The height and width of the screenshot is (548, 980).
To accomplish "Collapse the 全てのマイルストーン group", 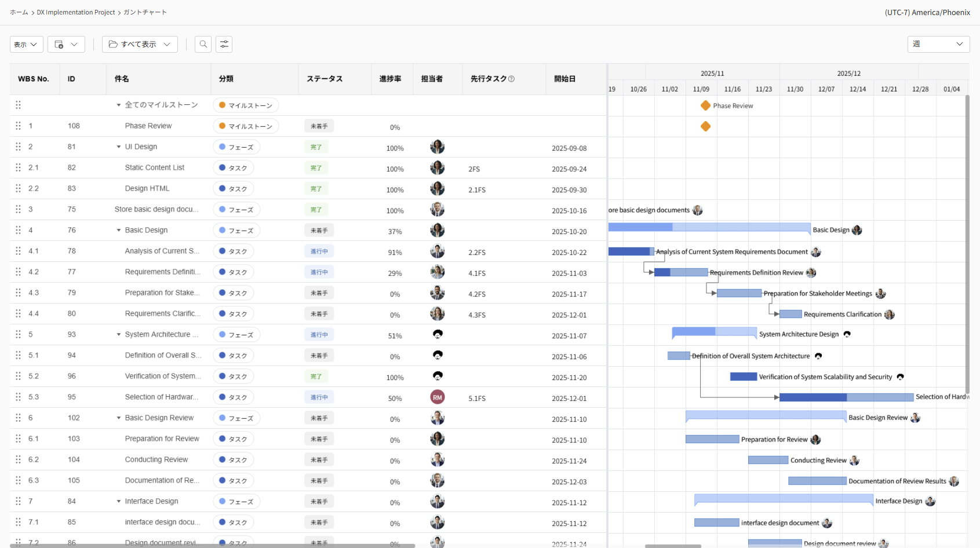I will (x=119, y=105).
